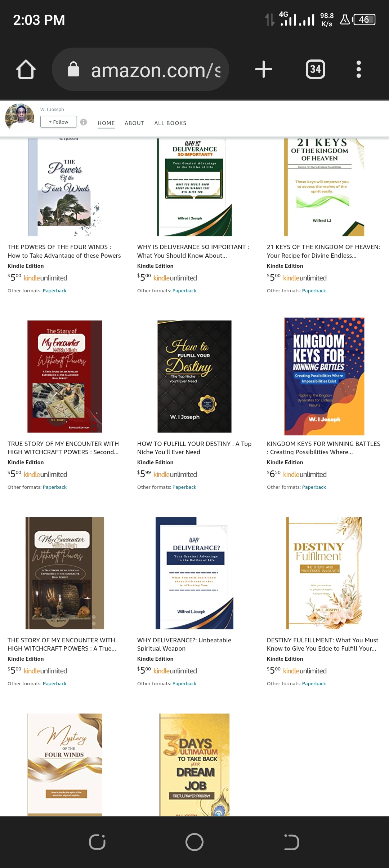Tap the amazon.com address bar
This screenshot has width=389, height=868.
pos(140,69)
